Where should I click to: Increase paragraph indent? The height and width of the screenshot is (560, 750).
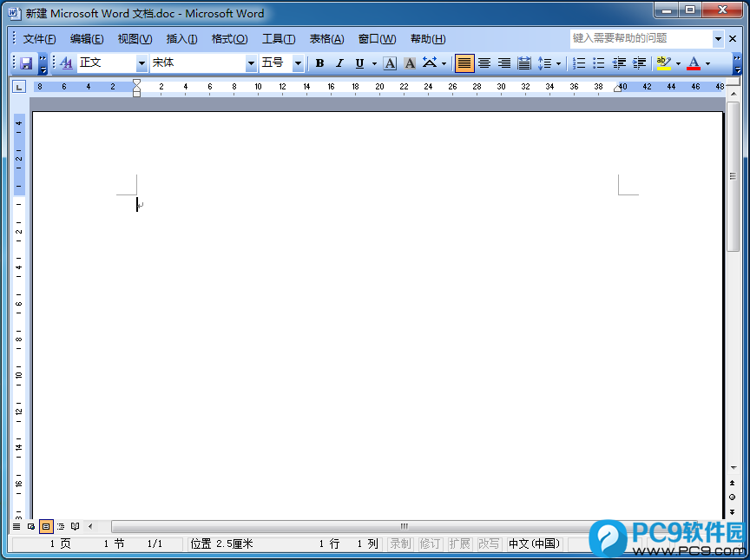[x=639, y=63]
